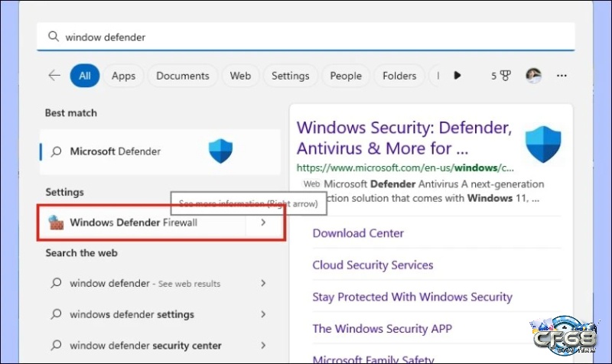Screen dimensions: 612x364
Task: Open the Microsoft Defender best match result
Action: click(x=161, y=151)
